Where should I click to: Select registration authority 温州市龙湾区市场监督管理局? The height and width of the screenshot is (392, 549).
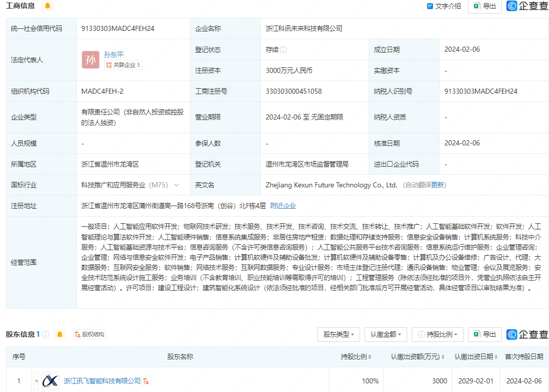tap(307, 164)
